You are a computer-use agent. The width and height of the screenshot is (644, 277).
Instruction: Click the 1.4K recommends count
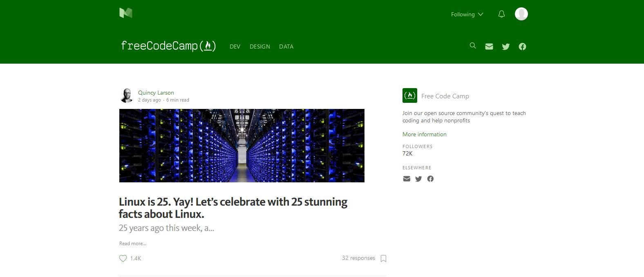click(136, 258)
